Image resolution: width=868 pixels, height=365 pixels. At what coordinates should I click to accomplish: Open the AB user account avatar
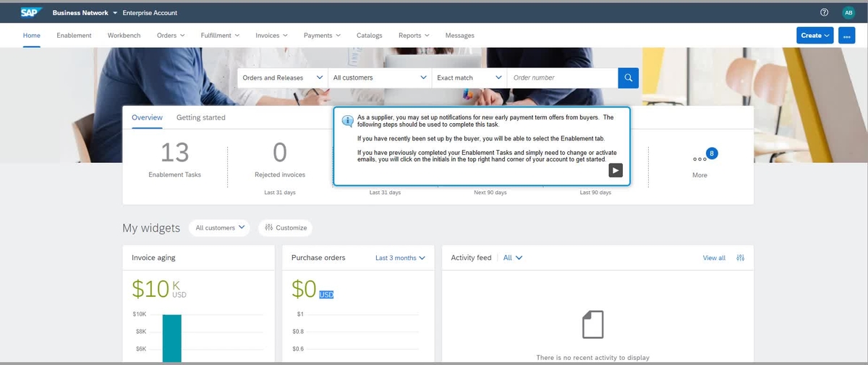point(848,12)
